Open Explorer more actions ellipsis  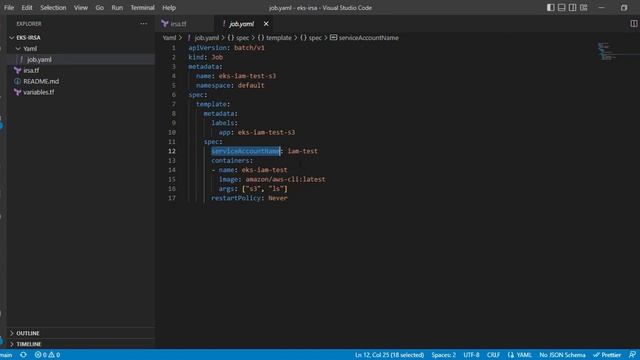click(x=144, y=24)
